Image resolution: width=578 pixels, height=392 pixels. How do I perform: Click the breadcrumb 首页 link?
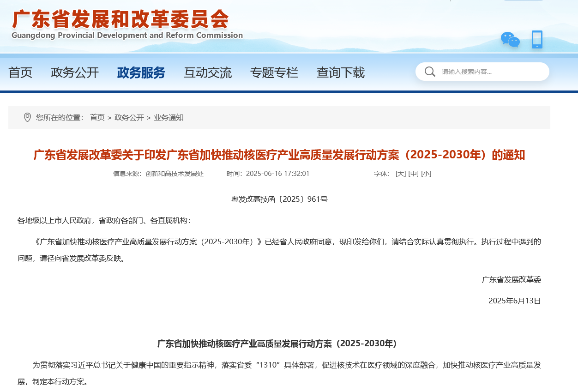[97, 117]
